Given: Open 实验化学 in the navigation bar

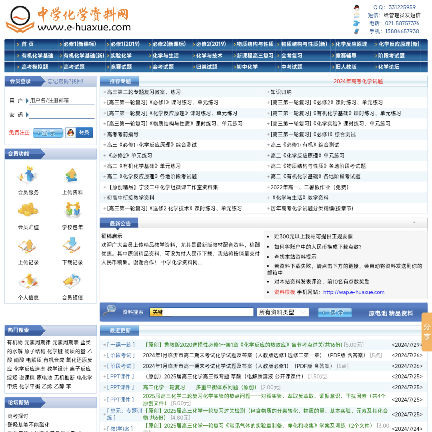Looking at the screenshot, I should (121, 55).
